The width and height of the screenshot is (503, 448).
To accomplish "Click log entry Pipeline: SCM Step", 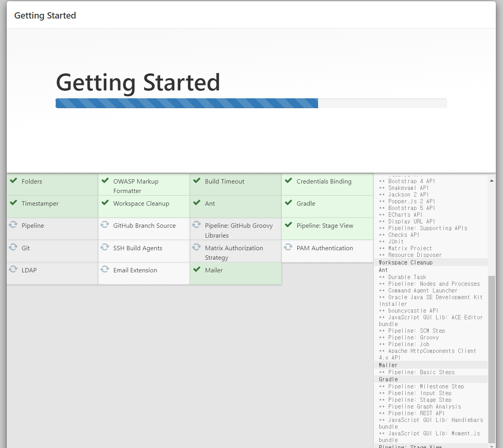I will 412,331.
